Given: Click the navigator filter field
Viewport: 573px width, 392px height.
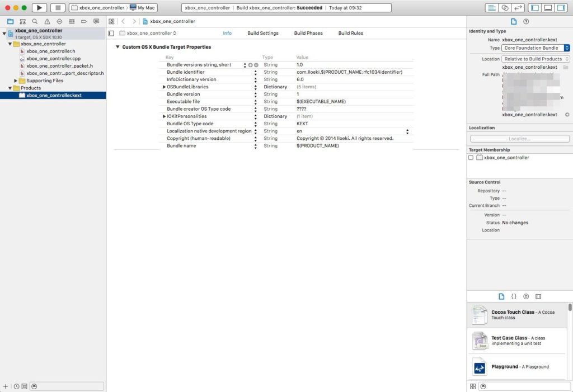Looking at the screenshot, I should point(67,386).
